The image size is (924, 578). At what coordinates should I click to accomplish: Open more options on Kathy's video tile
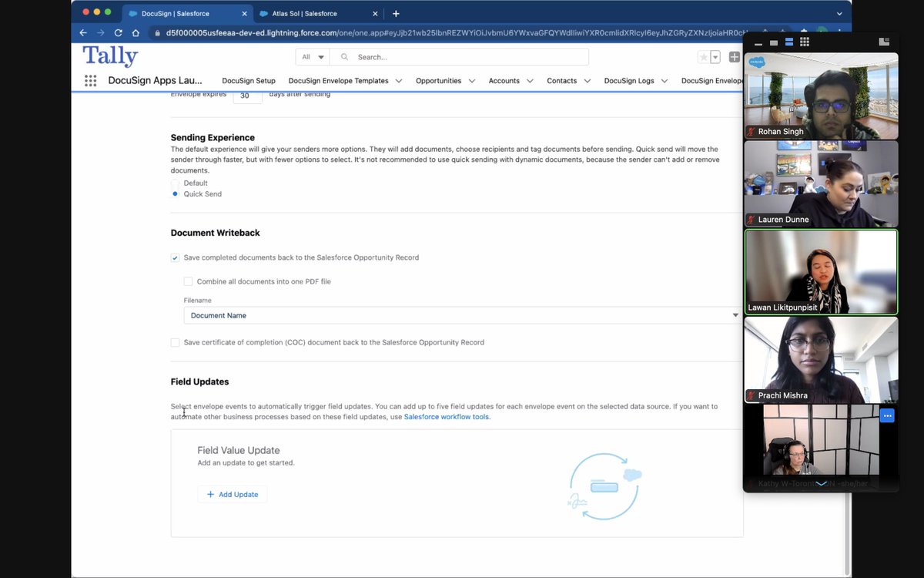(887, 415)
